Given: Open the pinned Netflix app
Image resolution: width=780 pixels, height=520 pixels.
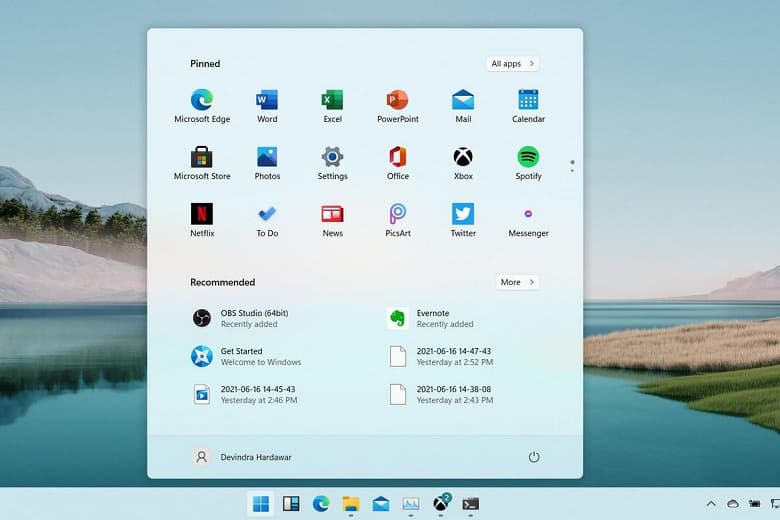Looking at the screenshot, I should [202, 220].
